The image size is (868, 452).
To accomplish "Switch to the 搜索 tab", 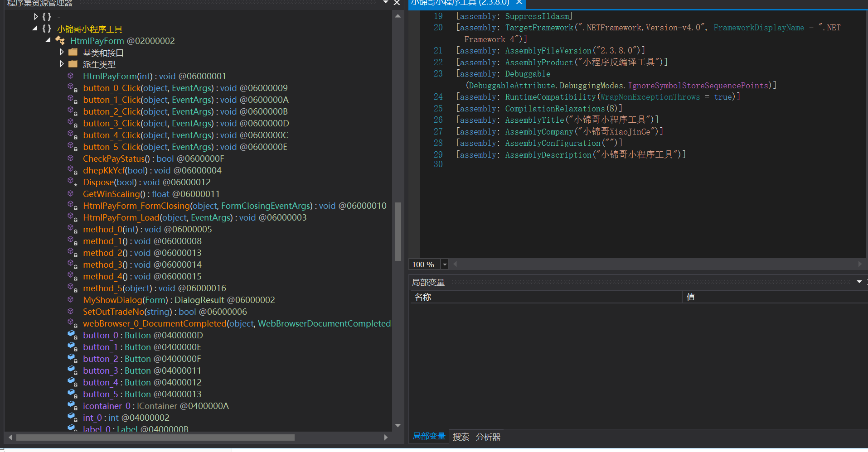I will point(461,437).
